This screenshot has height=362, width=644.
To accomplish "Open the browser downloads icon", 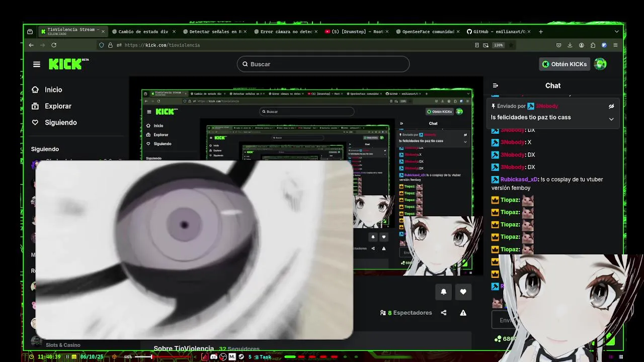I will 570,45.
